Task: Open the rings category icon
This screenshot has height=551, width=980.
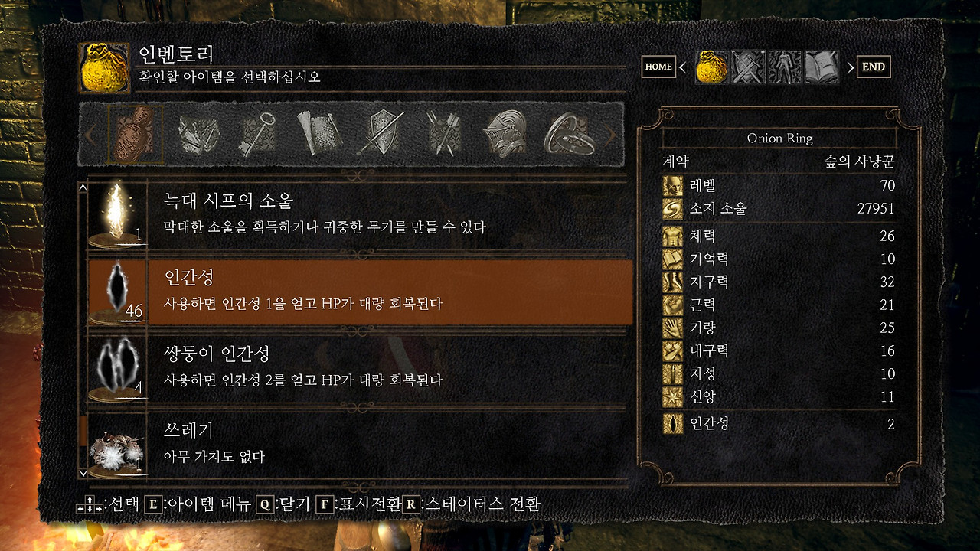Action: (x=565, y=135)
